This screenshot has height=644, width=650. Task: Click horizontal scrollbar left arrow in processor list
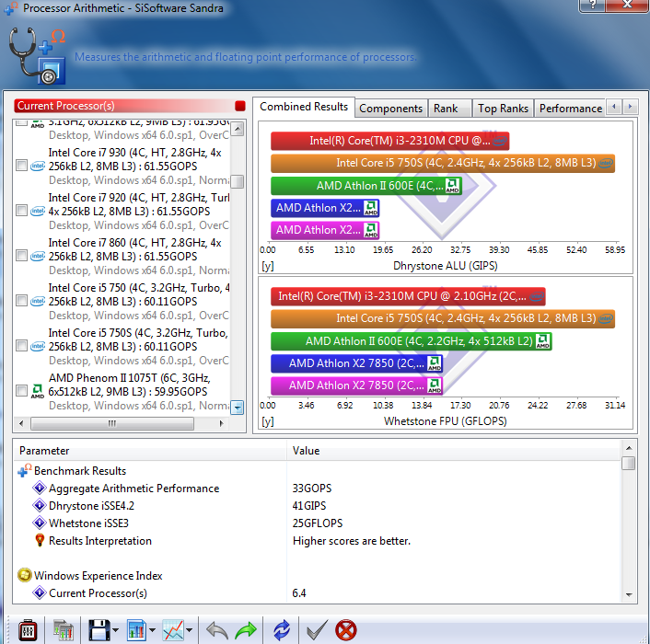pos(21,423)
